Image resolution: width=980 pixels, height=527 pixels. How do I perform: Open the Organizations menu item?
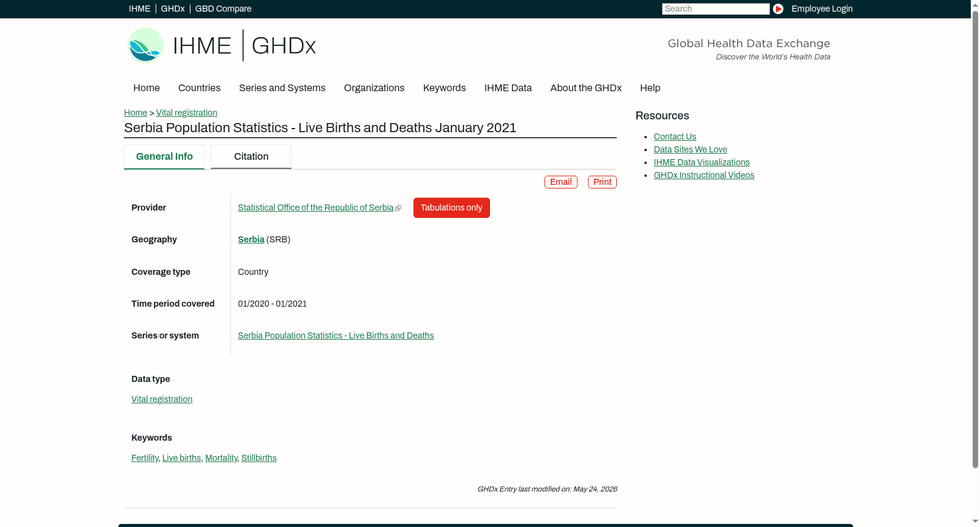pos(374,88)
